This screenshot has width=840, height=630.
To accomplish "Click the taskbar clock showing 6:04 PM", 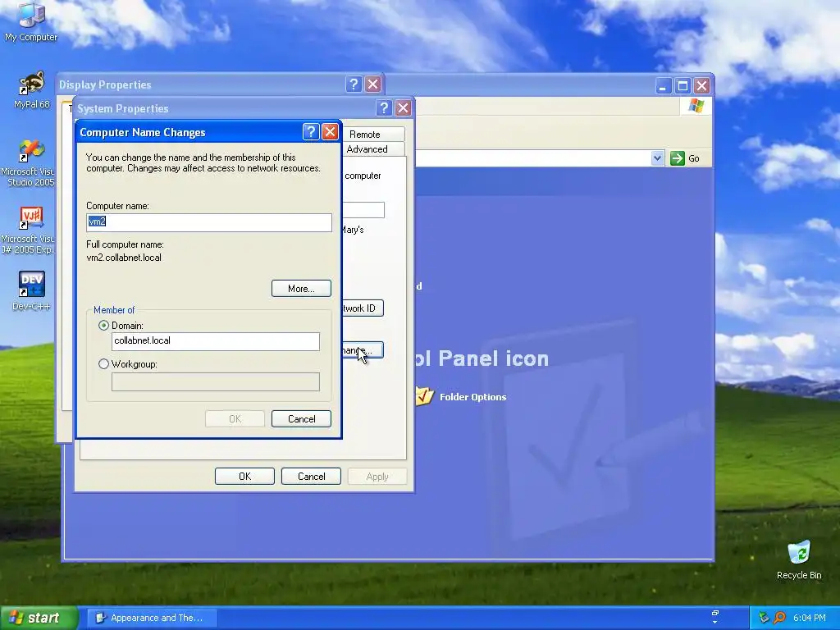I will pyautogui.click(x=810, y=618).
